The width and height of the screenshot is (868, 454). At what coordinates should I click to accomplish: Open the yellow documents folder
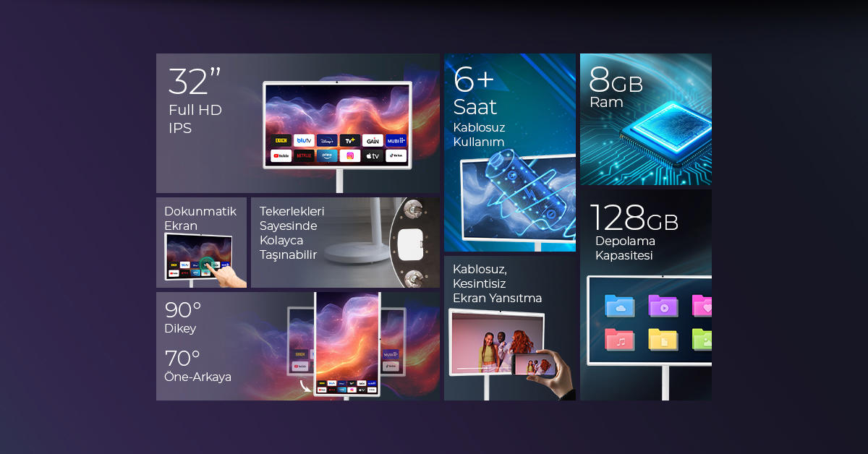tap(663, 339)
